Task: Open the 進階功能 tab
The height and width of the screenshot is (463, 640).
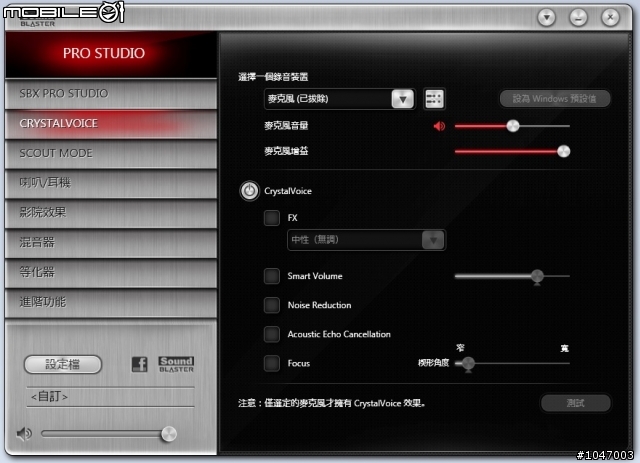Action: click(x=111, y=303)
